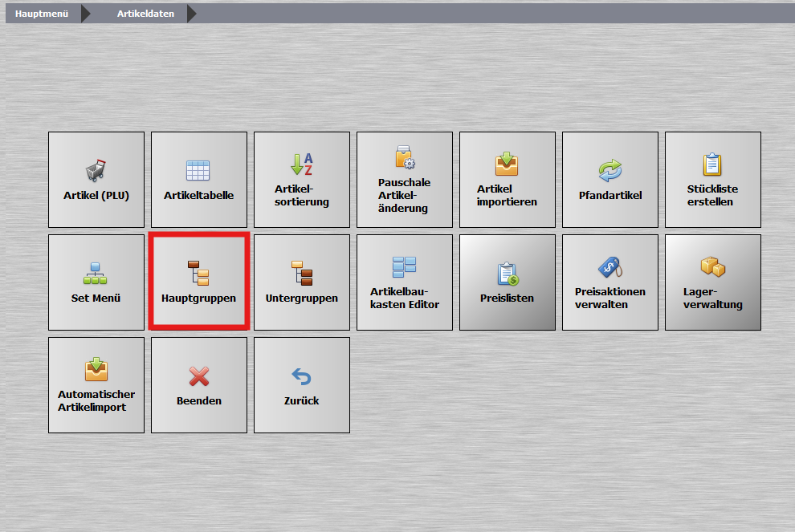Image resolution: width=795 pixels, height=532 pixels.
Task: Open the Artikeltabelle table icon tile
Action: pyautogui.click(x=199, y=180)
